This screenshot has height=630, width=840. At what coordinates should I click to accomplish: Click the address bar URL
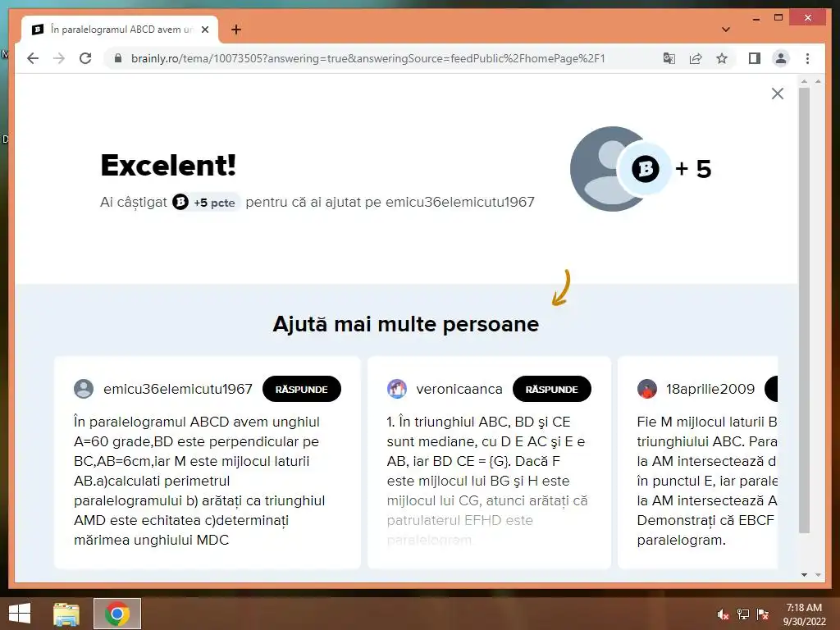pyautogui.click(x=368, y=58)
